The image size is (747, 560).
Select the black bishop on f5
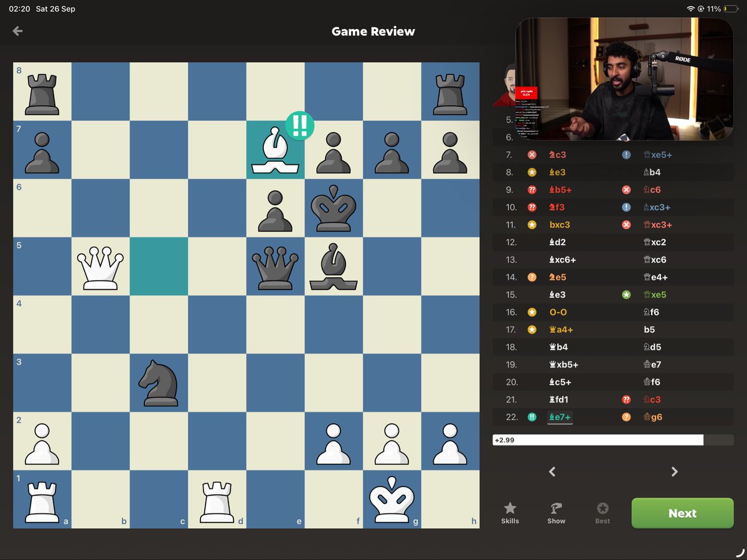pyautogui.click(x=334, y=266)
